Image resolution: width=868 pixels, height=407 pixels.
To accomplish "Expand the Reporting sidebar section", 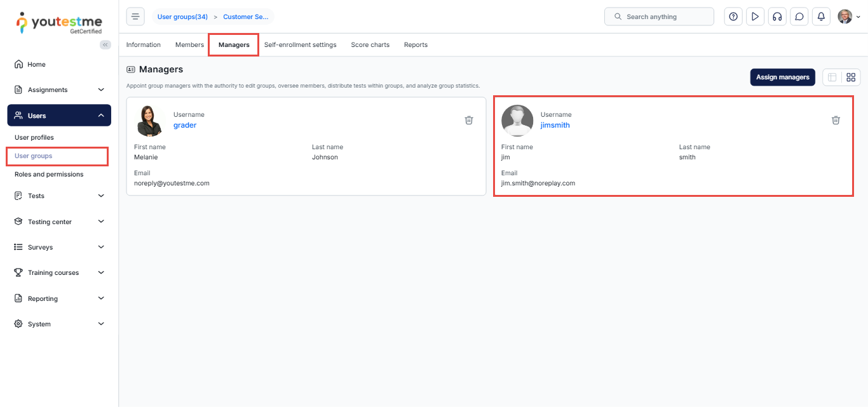I will click(59, 298).
